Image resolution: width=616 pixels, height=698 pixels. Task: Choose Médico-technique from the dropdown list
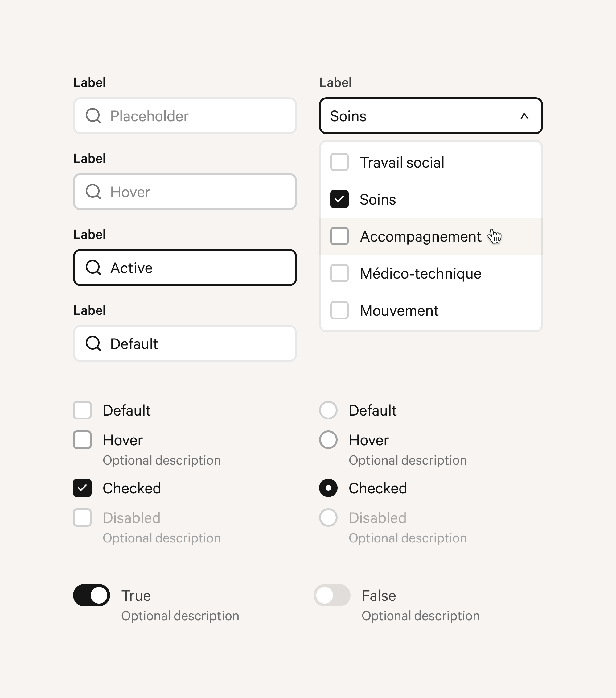[431, 273]
